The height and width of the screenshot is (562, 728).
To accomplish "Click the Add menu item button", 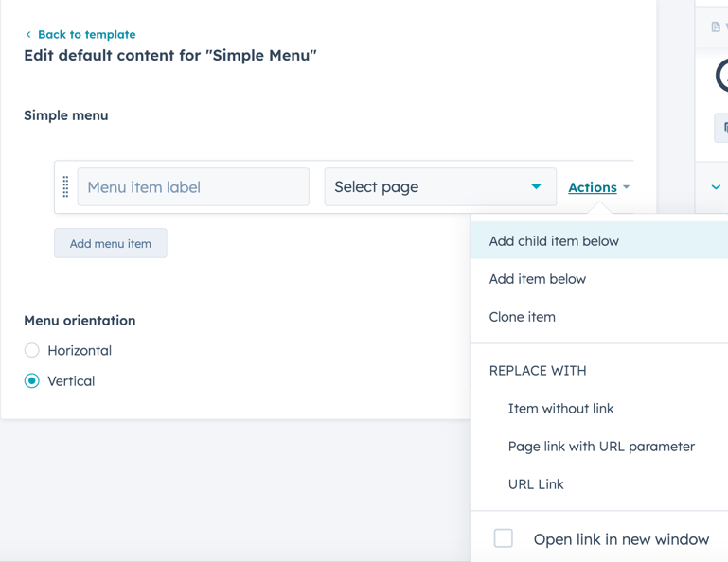I will tap(111, 243).
